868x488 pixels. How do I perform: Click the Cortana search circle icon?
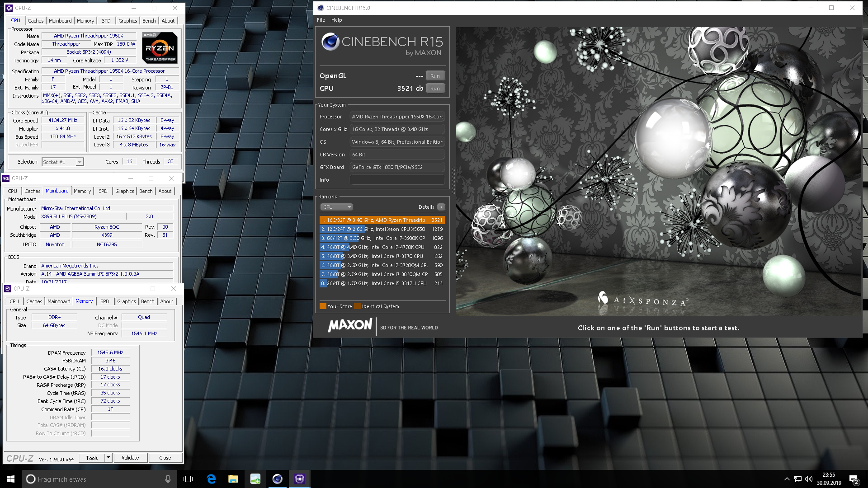click(30, 479)
